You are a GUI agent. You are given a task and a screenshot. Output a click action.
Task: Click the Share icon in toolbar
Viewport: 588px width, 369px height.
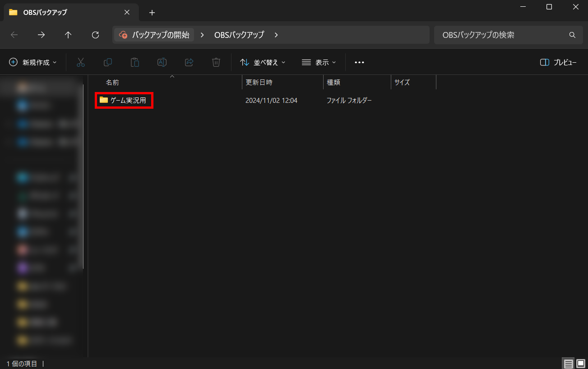(x=189, y=62)
